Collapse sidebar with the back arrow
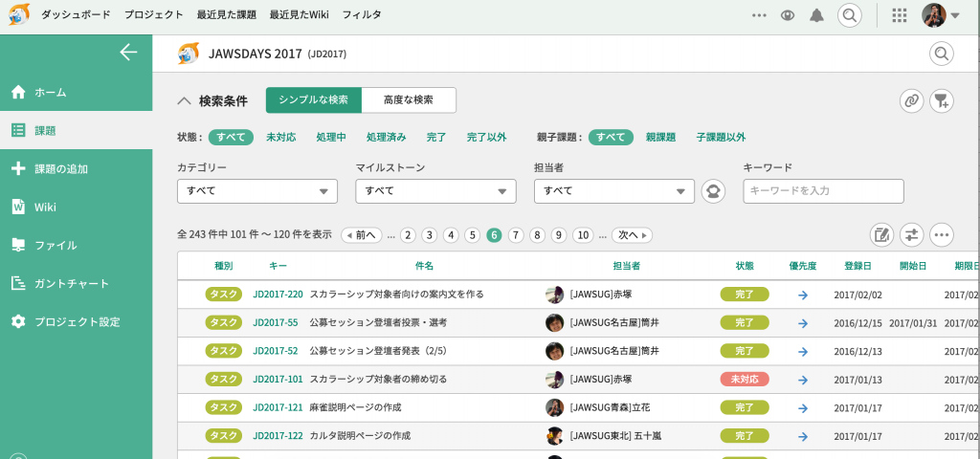The image size is (980, 459). [x=128, y=53]
